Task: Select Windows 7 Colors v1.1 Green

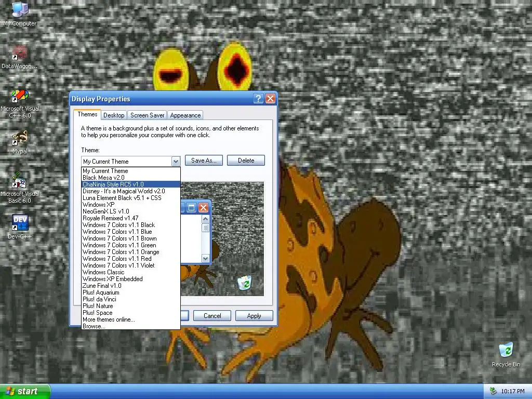Action: click(130, 246)
